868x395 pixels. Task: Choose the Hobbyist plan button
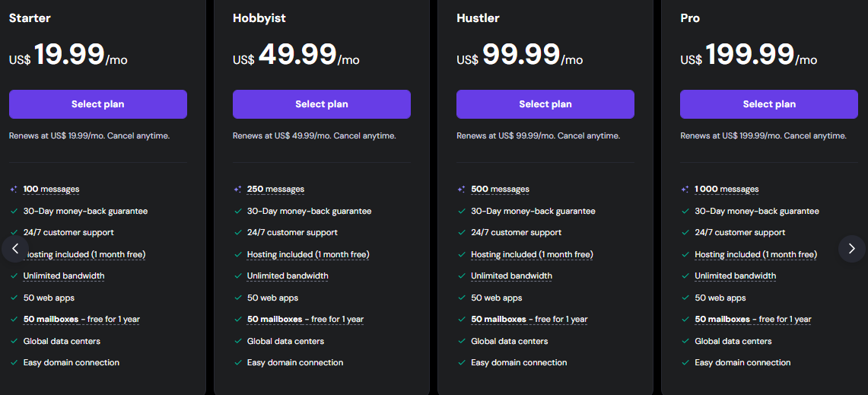click(x=321, y=104)
